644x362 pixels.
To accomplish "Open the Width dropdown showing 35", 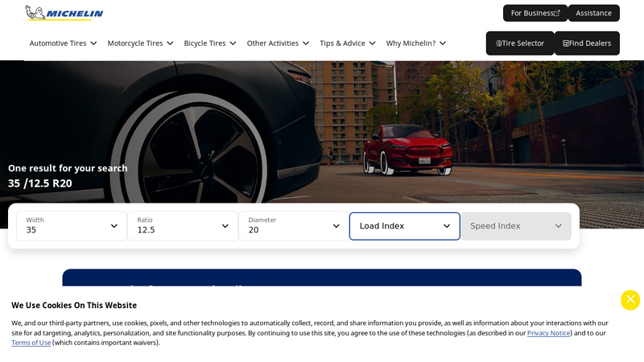I will [x=72, y=226].
